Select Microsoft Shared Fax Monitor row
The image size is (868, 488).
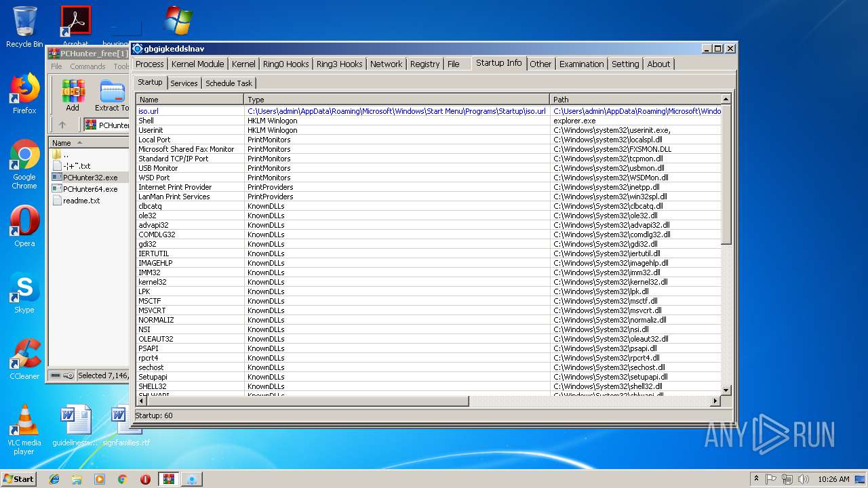[x=428, y=149]
